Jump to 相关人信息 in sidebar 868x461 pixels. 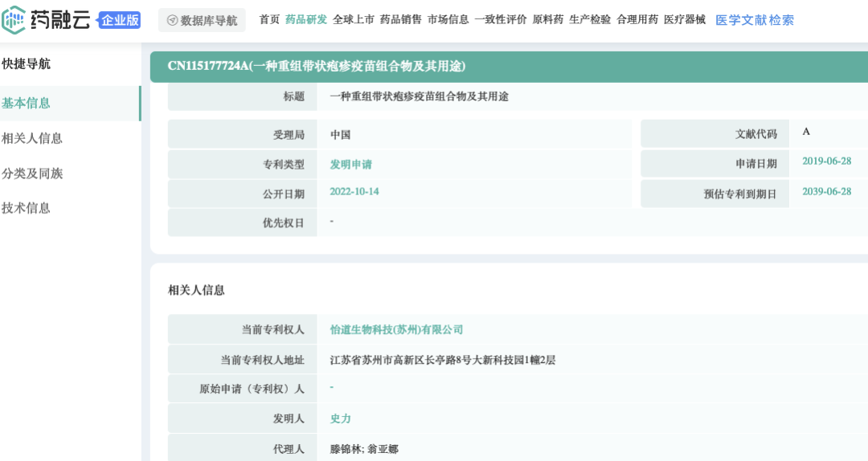click(32, 138)
